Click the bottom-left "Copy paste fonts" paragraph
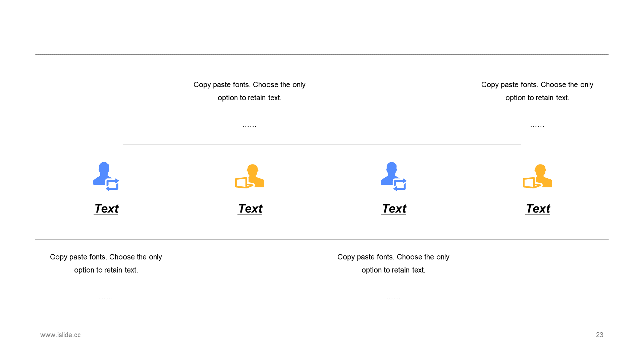This screenshot has width=644, height=362. [x=106, y=263]
